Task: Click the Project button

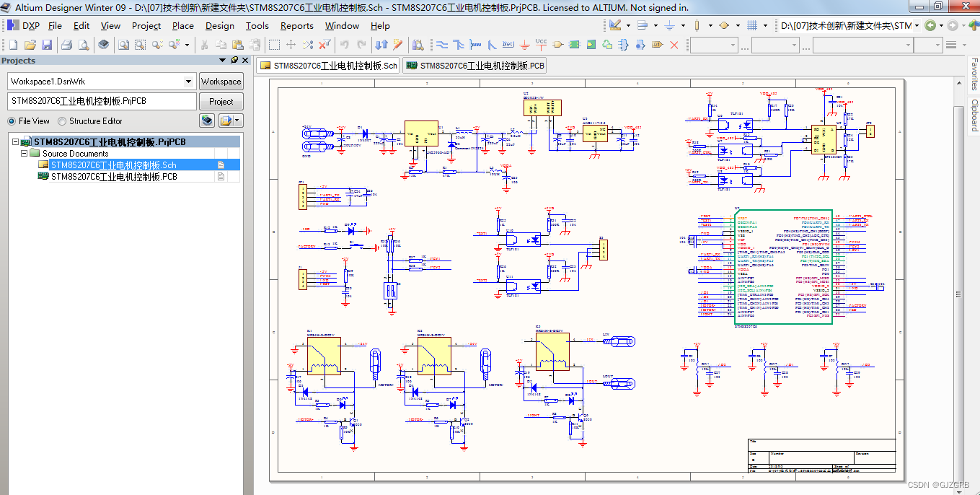Action: pyautogui.click(x=221, y=101)
